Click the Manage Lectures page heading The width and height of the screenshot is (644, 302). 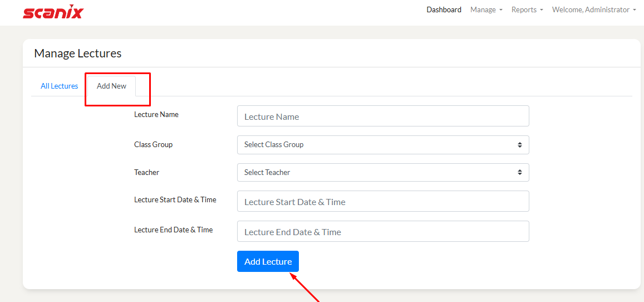[77, 53]
